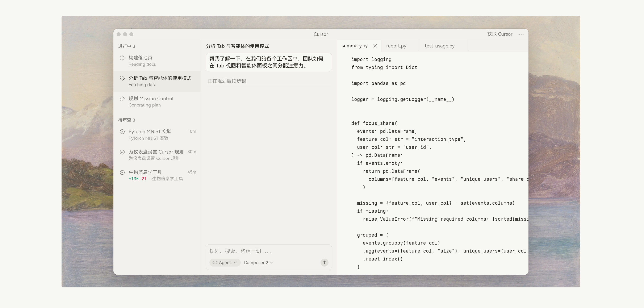Click the 正在规划后续步骤 status text

click(226, 81)
